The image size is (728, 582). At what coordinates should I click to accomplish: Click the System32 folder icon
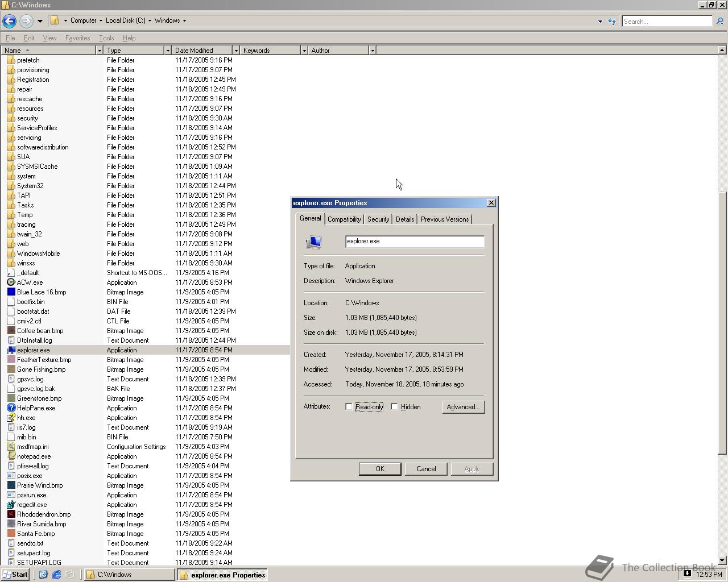click(11, 186)
